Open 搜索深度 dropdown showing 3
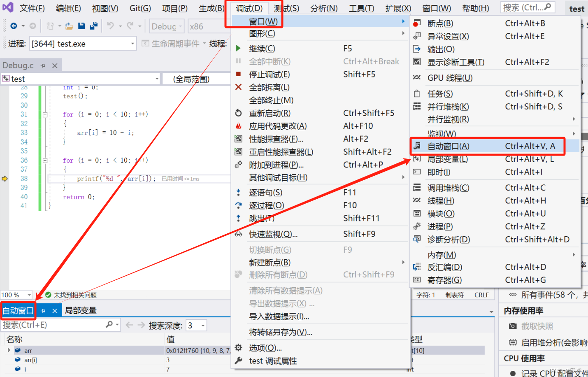Viewport: 588px width, 377px height. tap(196, 326)
